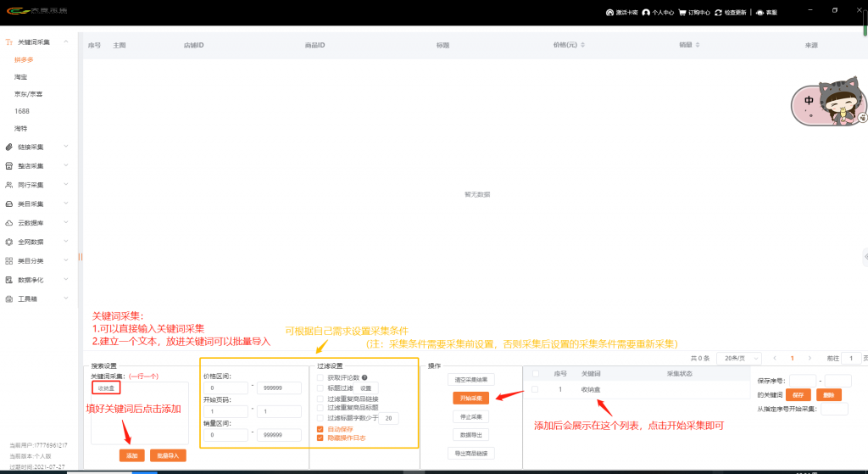Select the 收纳盒 keyword row checkbox

point(535,389)
